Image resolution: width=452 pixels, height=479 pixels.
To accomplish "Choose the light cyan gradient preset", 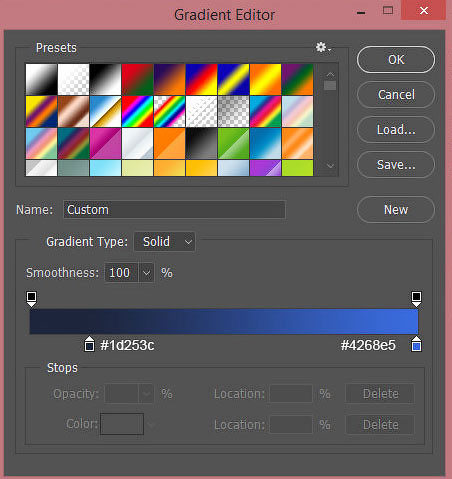I will tap(105, 168).
